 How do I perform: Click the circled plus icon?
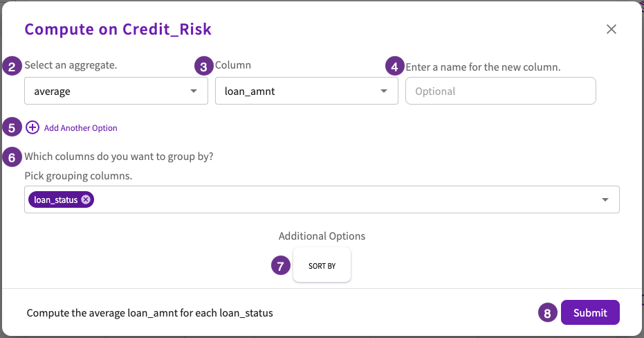(33, 127)
